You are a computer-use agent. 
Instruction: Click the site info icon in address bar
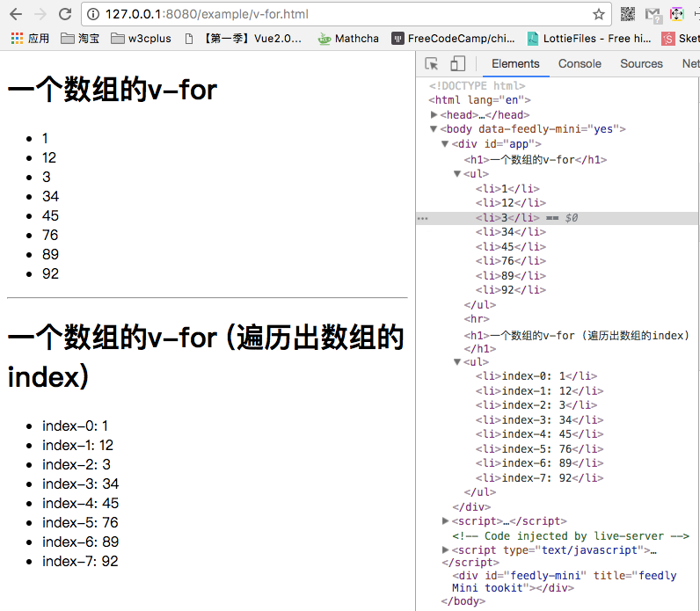pyautogui.click(x=93, y=14)
